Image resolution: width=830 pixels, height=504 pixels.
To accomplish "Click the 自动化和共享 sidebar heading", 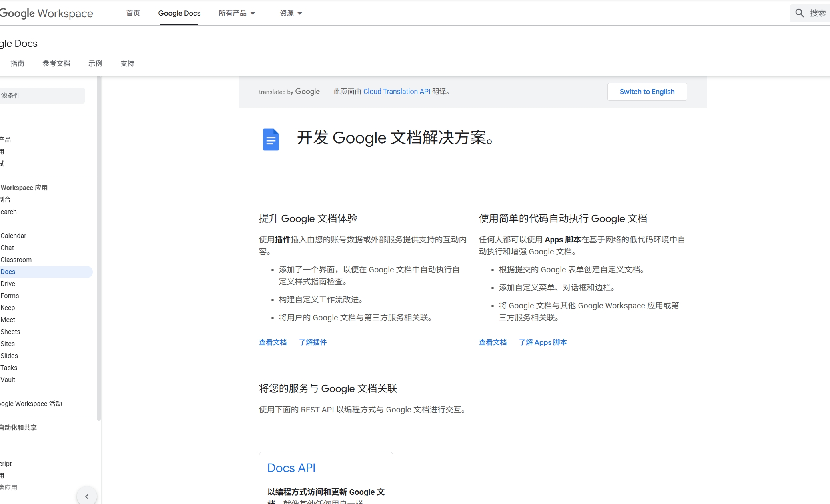I will (18, 428).
